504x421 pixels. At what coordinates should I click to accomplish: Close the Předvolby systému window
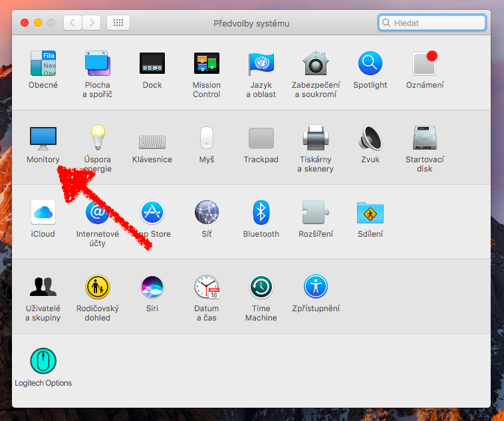tap(25, 23)
